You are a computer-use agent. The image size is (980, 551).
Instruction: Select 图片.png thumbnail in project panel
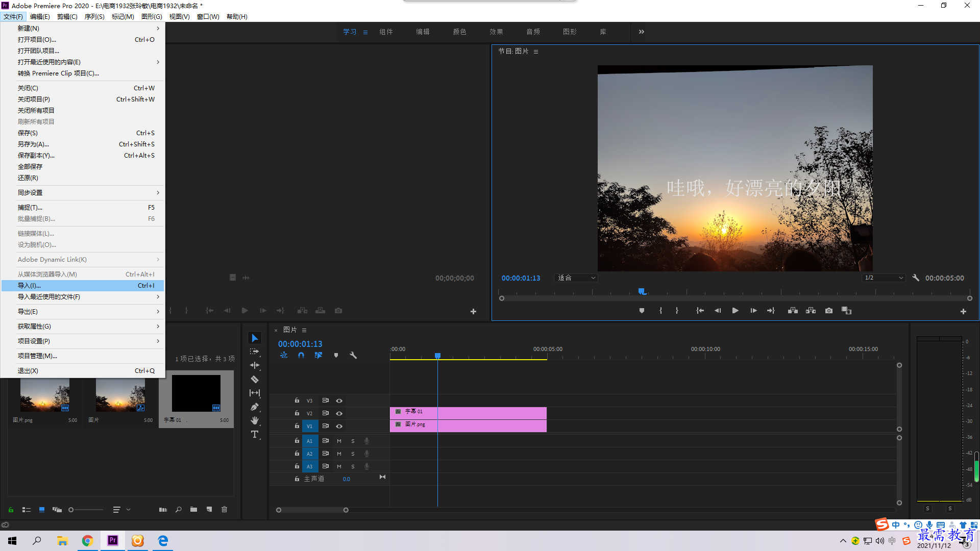[45, 395]
